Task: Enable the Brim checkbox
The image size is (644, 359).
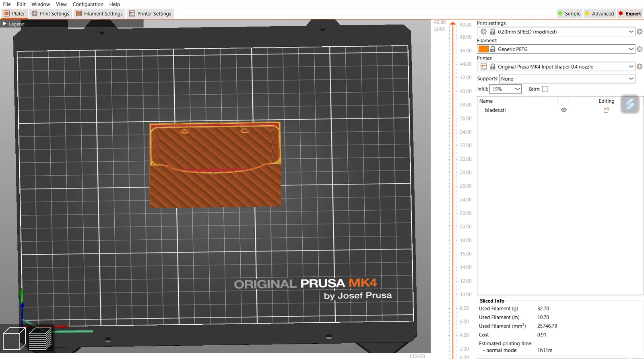Action: pos(545,89)
